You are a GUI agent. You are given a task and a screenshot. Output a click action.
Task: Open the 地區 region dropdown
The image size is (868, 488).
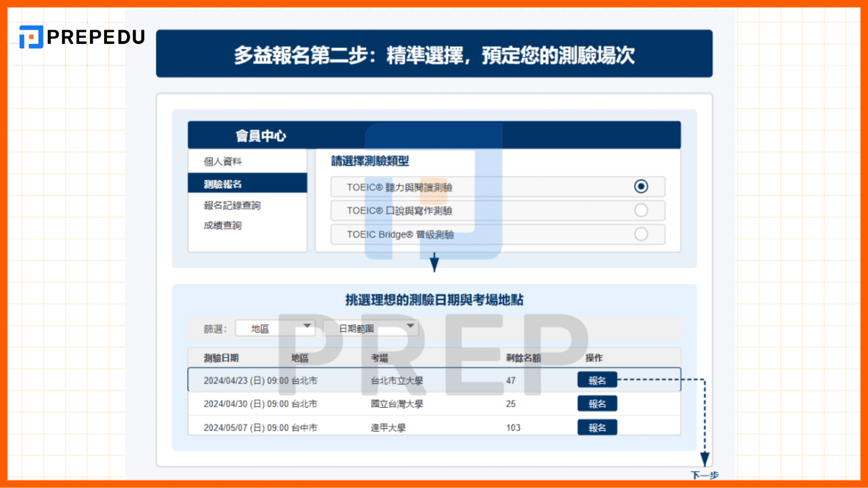click(275, 328)
